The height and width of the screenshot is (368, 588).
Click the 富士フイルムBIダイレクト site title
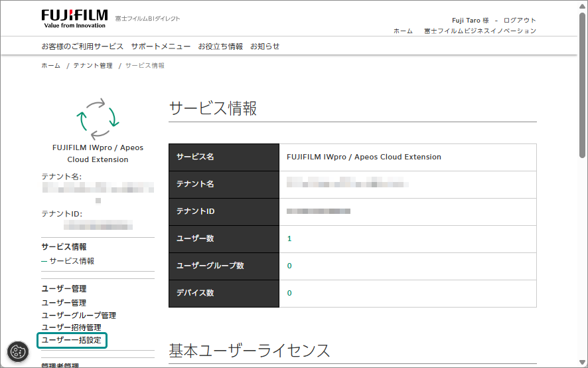click(148, 19)
